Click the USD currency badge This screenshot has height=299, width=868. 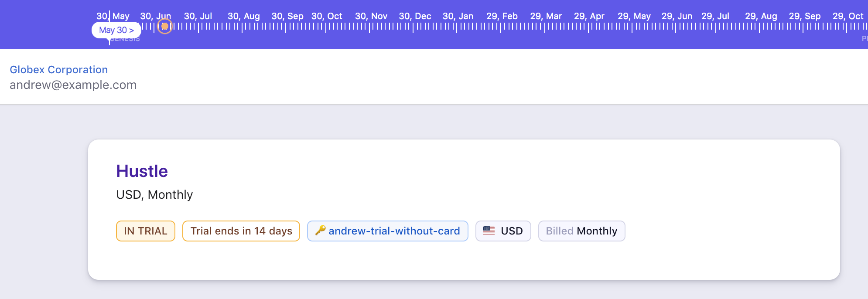click(503, 231)
